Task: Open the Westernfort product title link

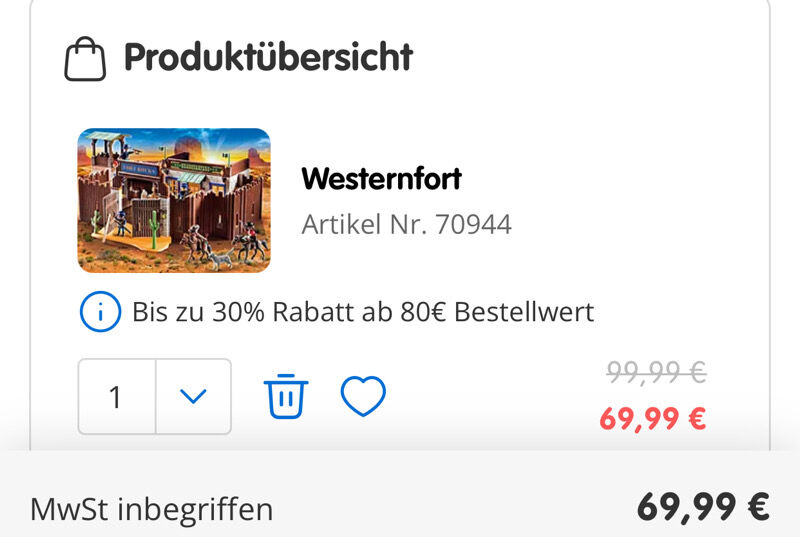Action: [x=382, y=179]
